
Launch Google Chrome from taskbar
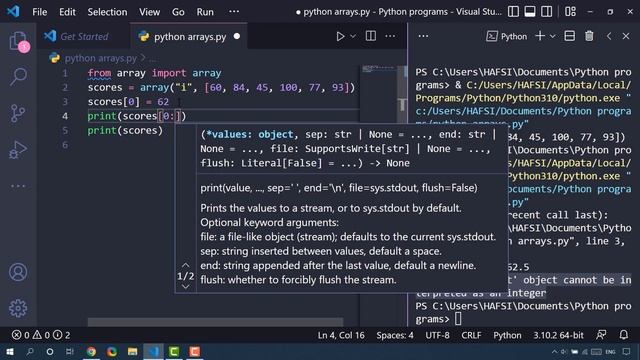coord(91,351)
